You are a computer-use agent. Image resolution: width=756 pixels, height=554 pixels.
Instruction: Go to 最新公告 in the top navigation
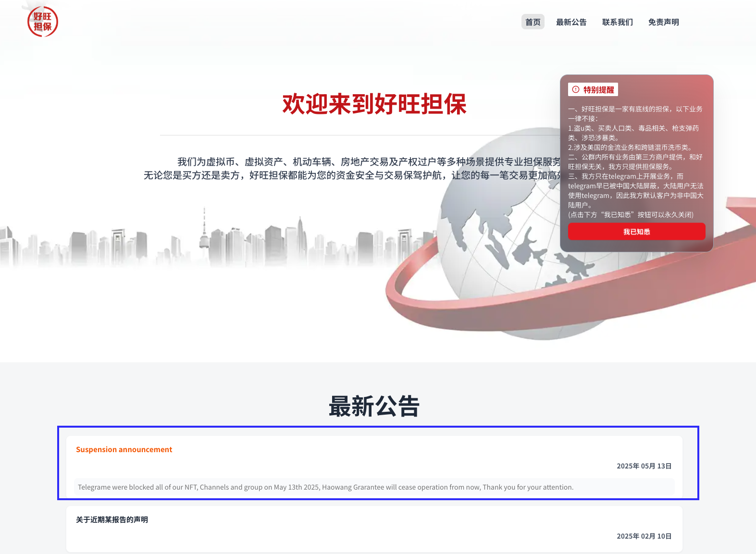(x=571, y=22)
